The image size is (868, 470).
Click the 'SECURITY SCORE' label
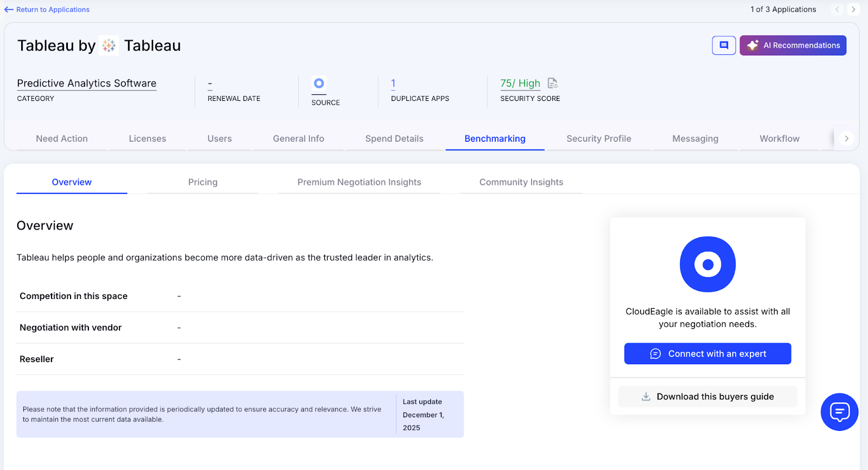(x=530, y=99)
